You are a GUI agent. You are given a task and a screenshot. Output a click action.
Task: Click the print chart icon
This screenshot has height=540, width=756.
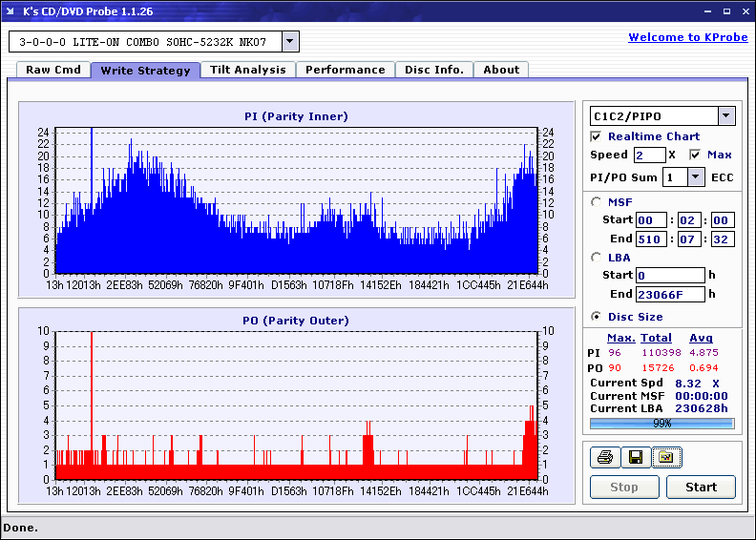click(x=604, y=458)
